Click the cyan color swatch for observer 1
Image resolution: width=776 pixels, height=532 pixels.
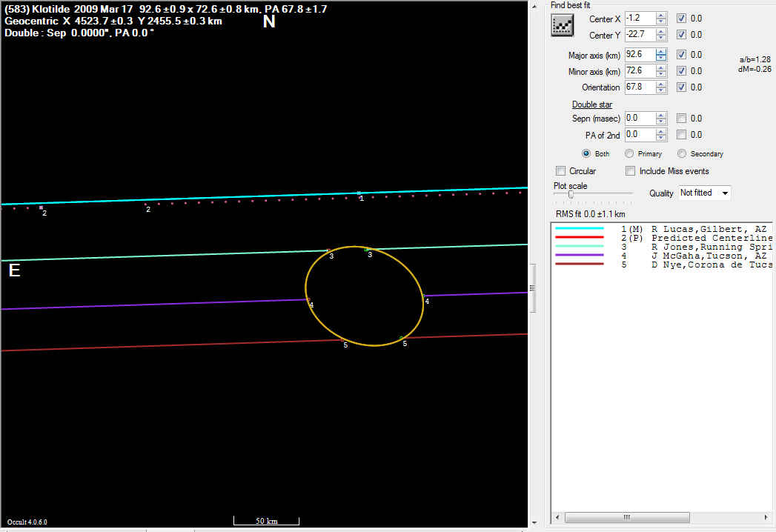tap(580, 229)
